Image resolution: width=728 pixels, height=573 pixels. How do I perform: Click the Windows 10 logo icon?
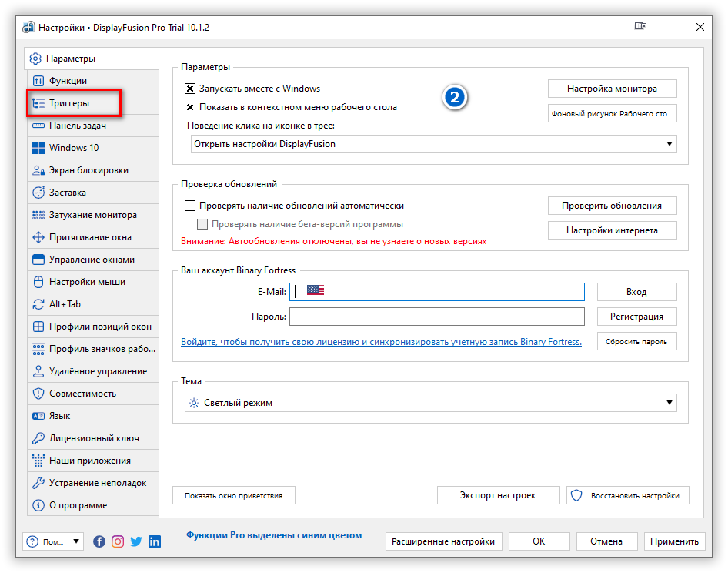[x=38, y=148]
